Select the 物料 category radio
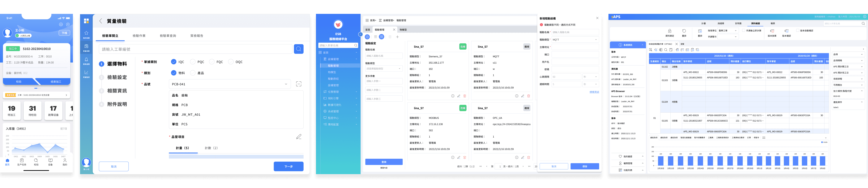 (174, 73)
